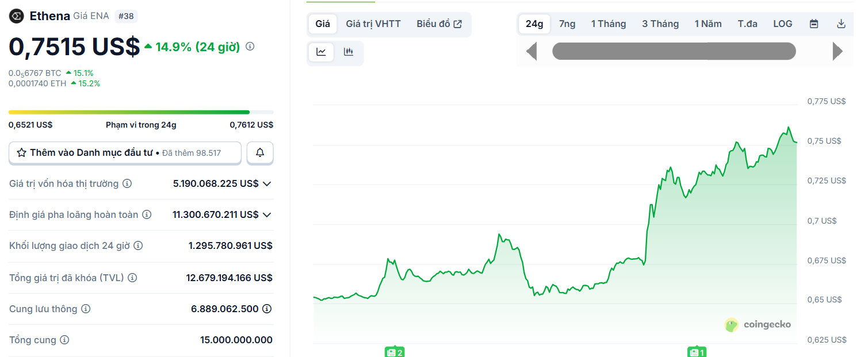Download the chart data
This screenshot has height=357, width=868.
841,24
